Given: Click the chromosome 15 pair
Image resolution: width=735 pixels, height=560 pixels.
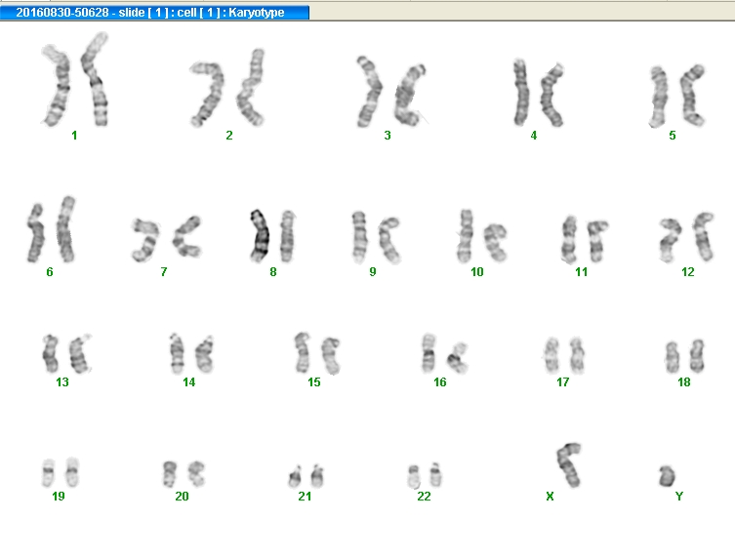Looking at the screenshot, I should (x=317, y=353).
